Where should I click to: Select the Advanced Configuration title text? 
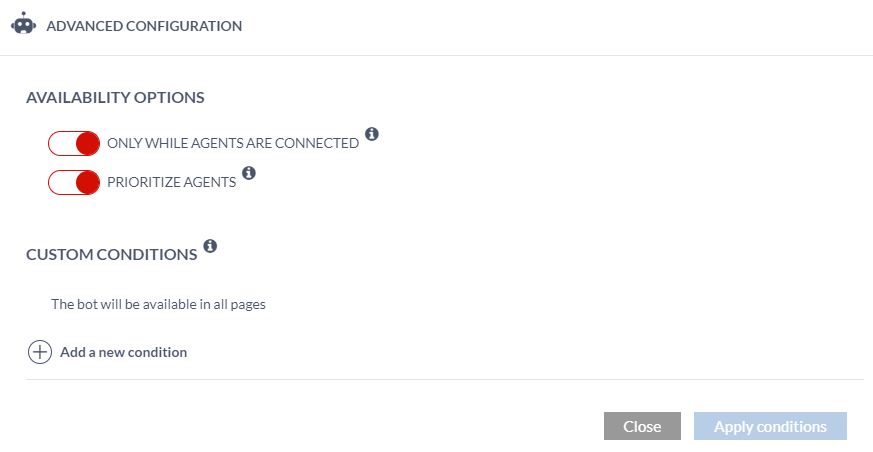point(144,26)
